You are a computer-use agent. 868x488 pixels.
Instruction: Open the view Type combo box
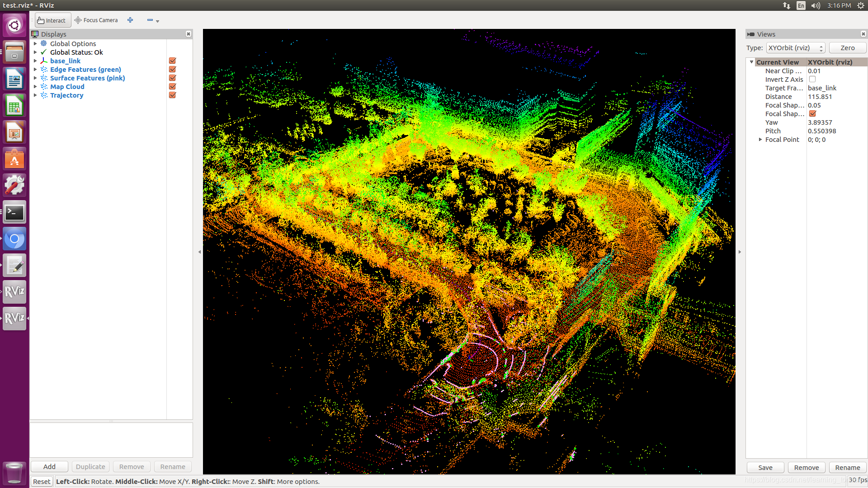click(796, 48)
